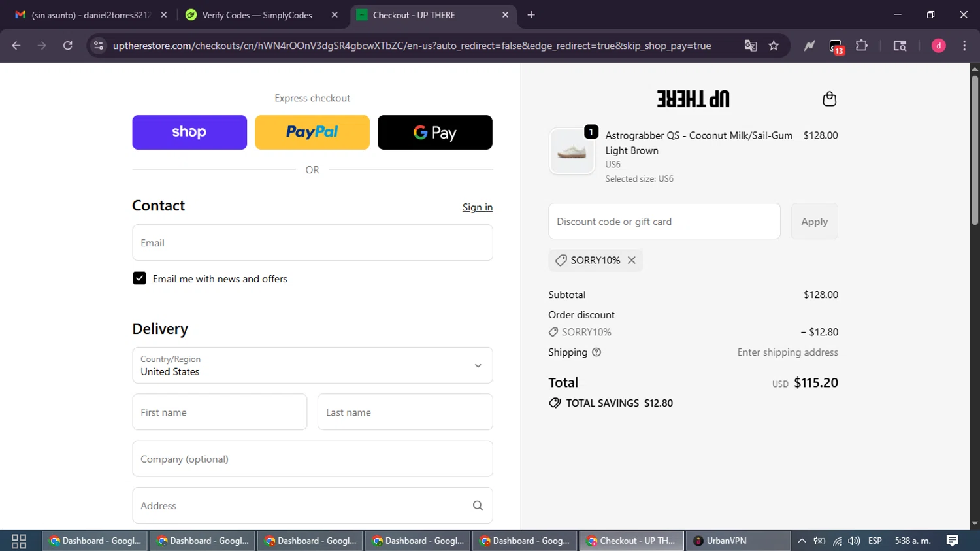Open shipping help question mark icon
Viewport: 980px width, 551px height.
coord(596,352)
